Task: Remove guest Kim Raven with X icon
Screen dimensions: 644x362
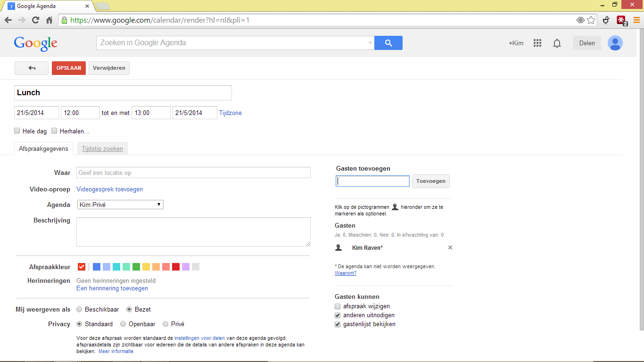Action: point(450,247)
